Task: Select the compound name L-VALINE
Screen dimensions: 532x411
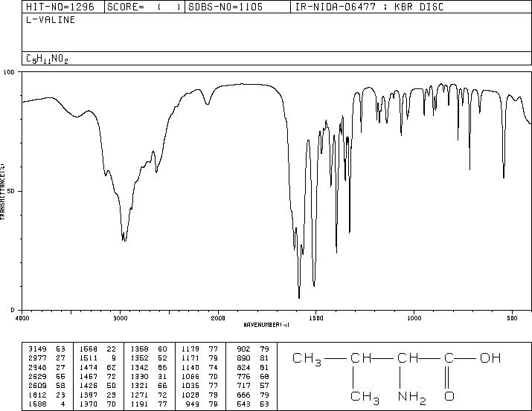Action: (51, 19)
